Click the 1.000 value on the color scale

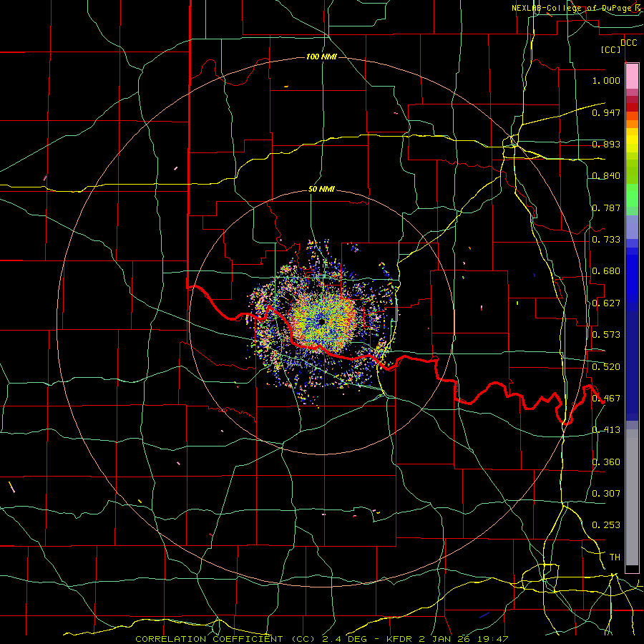pos(606,80)
